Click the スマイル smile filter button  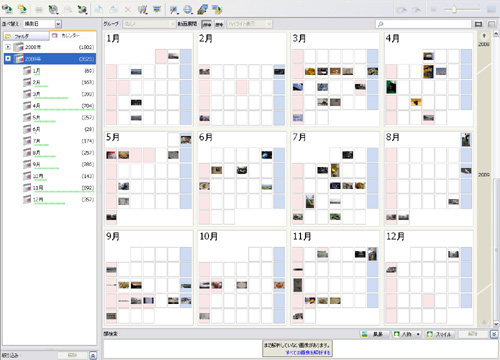[x=440, y=334]
